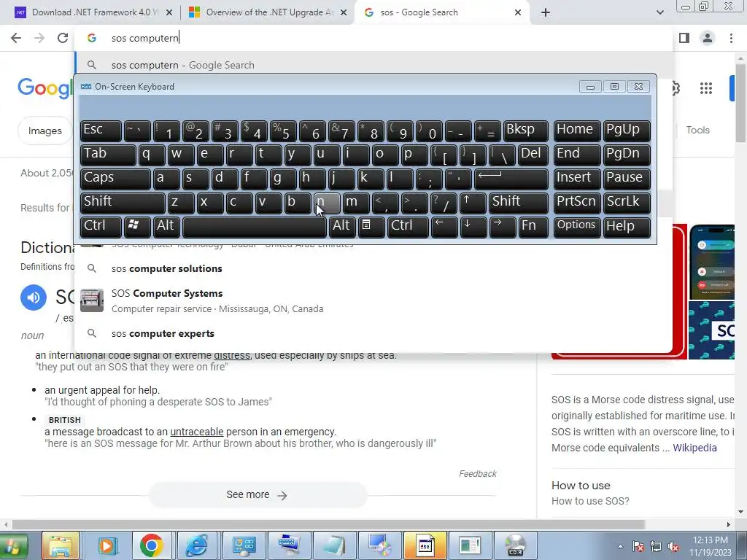The height and width of the screenshot is (560, 747).
Task: Click the page's horizontal scrollbar
Action: click(328, 524)
